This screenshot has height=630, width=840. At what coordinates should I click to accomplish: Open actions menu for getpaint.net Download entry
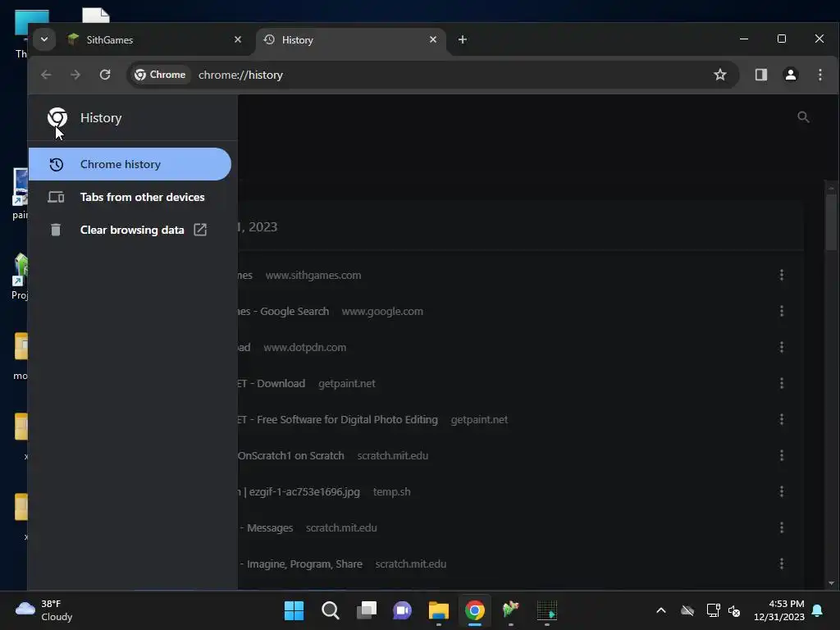782,384
